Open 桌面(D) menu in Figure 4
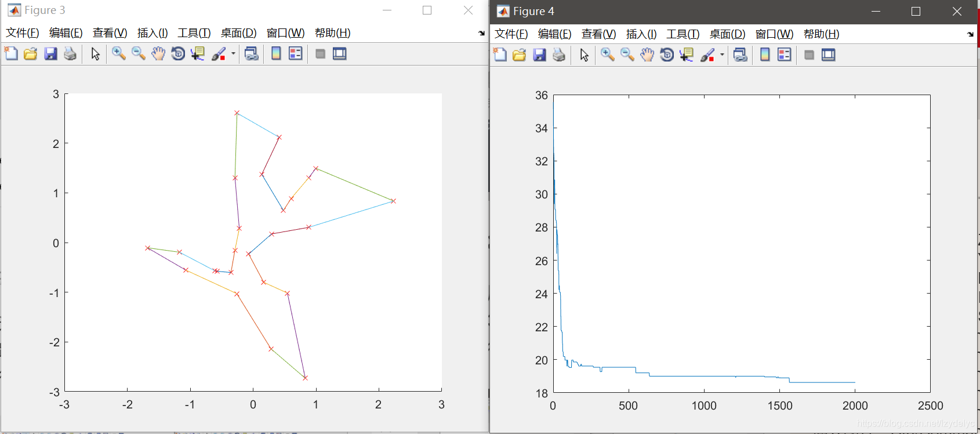Viewport: 980px width, 434px height. tap(728, 34)
